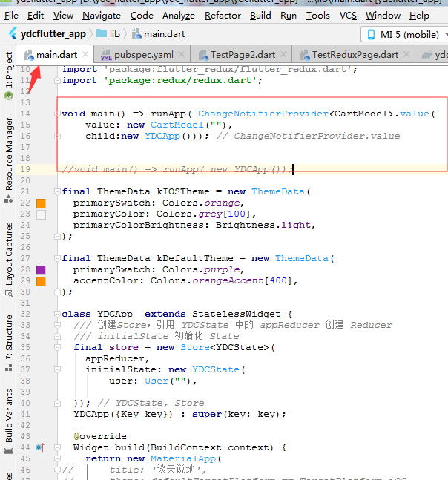The height and width of the screenshot is (480, 448).
Task: Open the Build menu
Action: pos(260,16)
